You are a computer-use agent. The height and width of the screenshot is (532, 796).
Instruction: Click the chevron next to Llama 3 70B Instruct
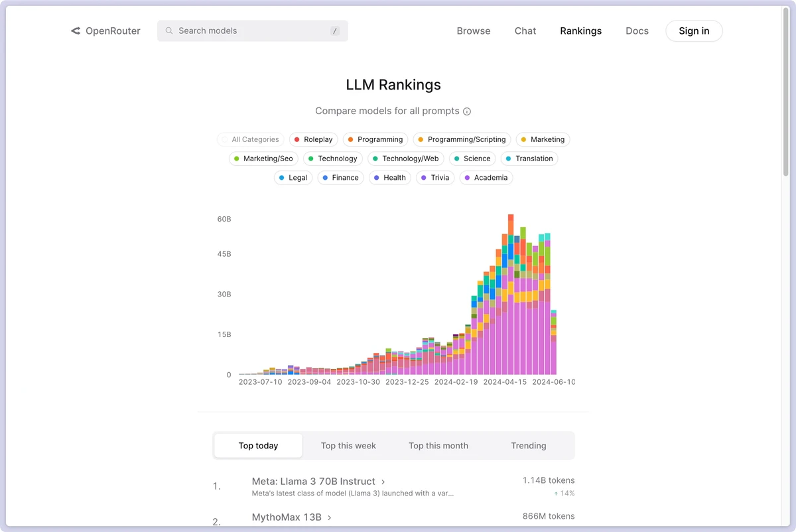tap(383, 482)
